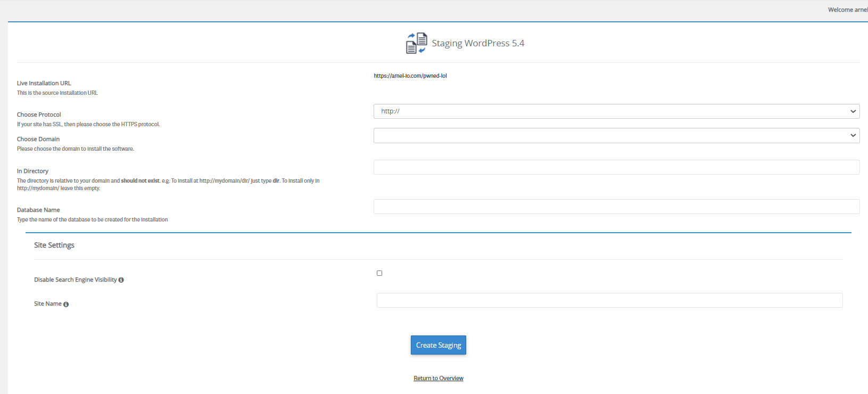Open the Choose Domain dropdown
This screenshot has width=868, height=394.
616,135
